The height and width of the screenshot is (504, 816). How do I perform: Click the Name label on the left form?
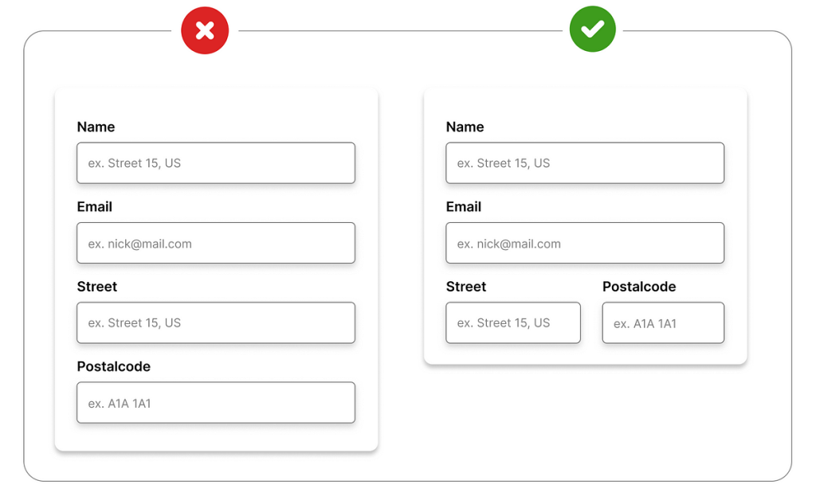(x=96, y=127)
